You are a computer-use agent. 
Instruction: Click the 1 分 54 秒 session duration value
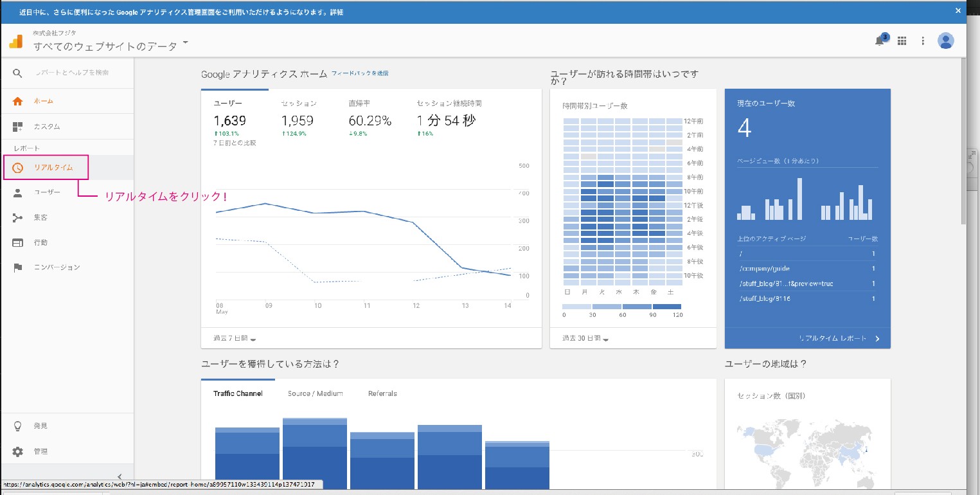click(446, 120)
